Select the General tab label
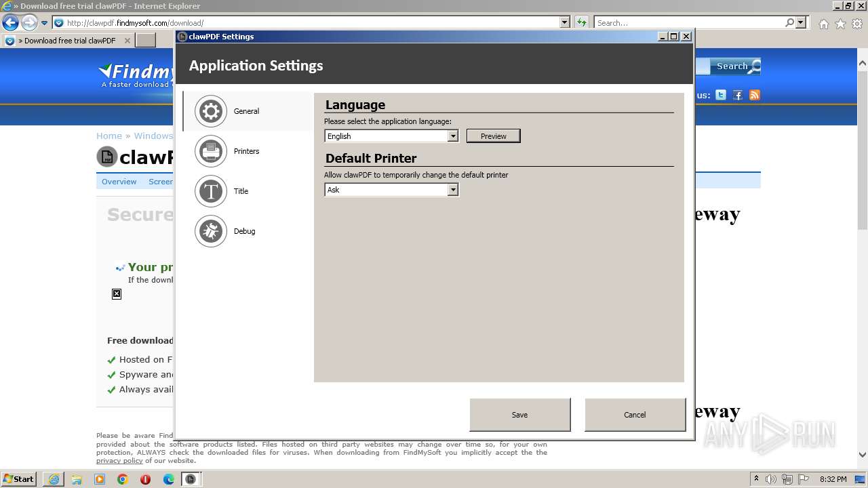The image size is (868, 488). click(x=246, y=111)
